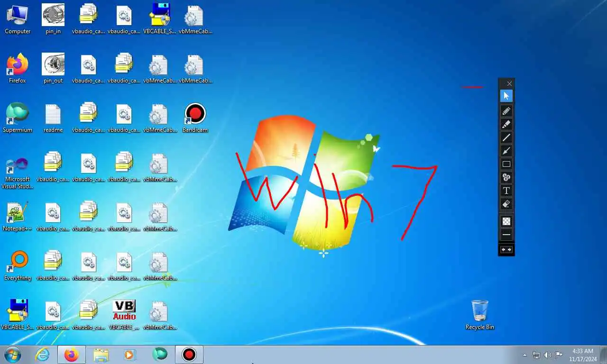
Task: Select the cursor tool in drawing toolbar
Action: pyautogui.click(x=506, y=96)
